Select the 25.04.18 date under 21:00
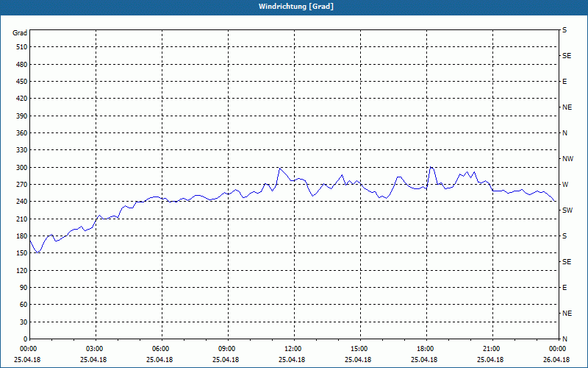 pos(490,360)
